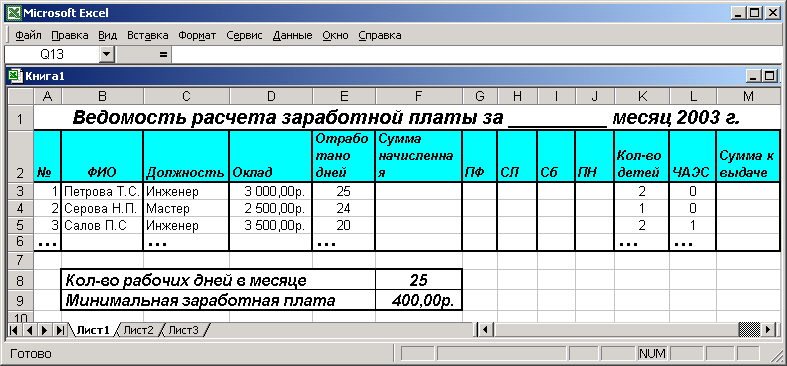Click the horizontal scrollbar thumb
This screenshot has width=787, height=366.
pos(750,330)
